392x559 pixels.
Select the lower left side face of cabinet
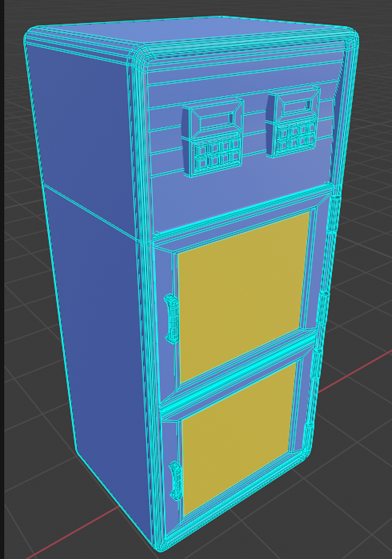[105, 333]
